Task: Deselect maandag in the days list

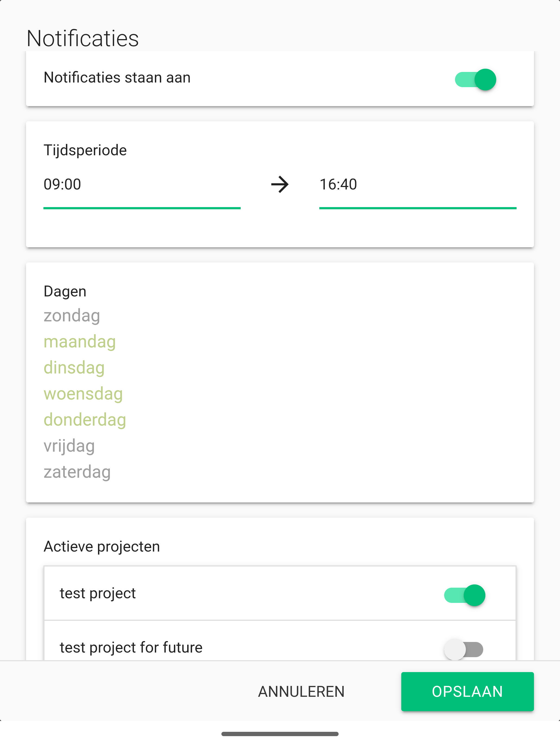Action: (x=80, y=341)
